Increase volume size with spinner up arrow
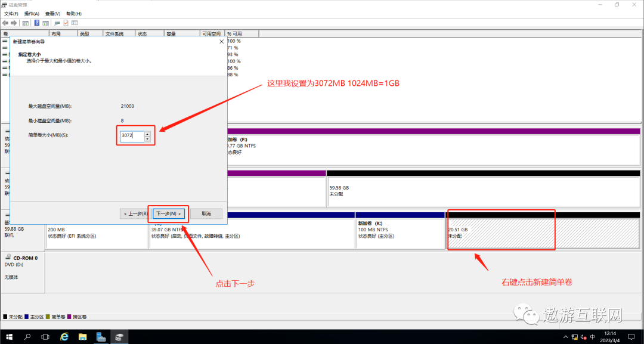The image size is (644, 344). pyautogui.click(x=147, y=134)
